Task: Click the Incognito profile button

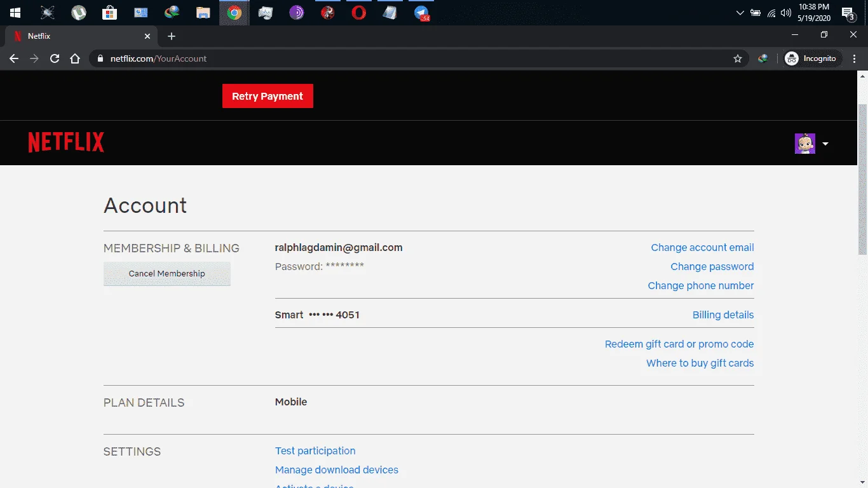Action: pos(811,58)
